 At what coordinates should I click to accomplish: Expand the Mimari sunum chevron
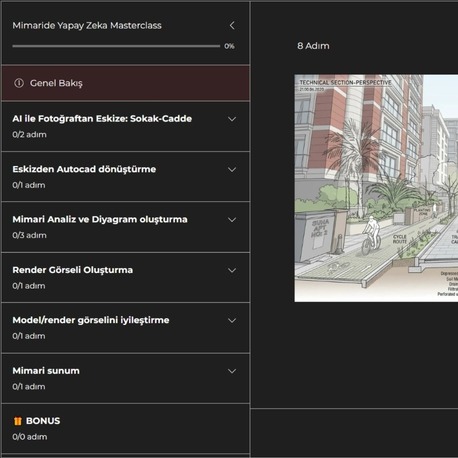click(232, 371)
